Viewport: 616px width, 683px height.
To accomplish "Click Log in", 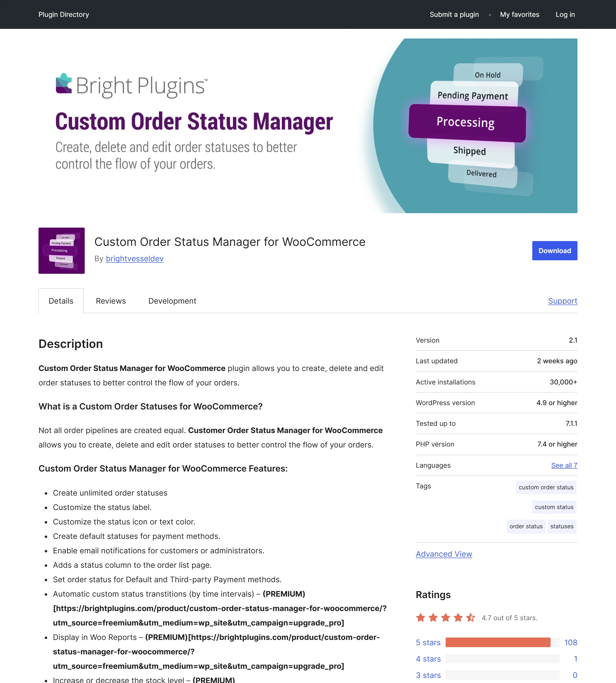I will pos(565,14).
